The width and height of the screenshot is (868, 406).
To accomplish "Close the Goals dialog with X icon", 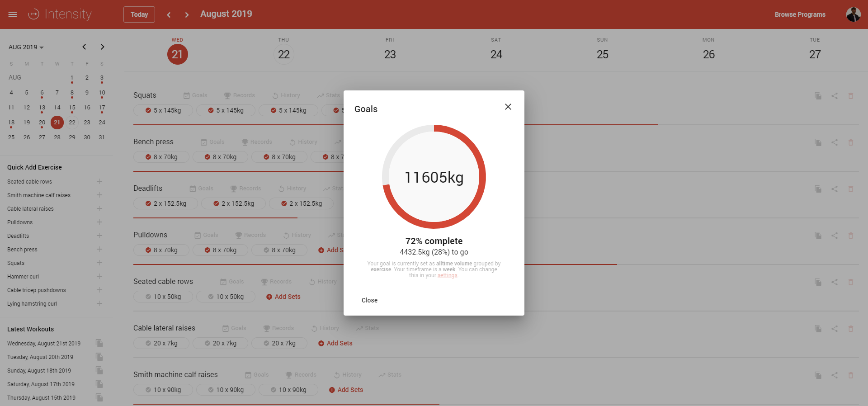I will (508, 107).
